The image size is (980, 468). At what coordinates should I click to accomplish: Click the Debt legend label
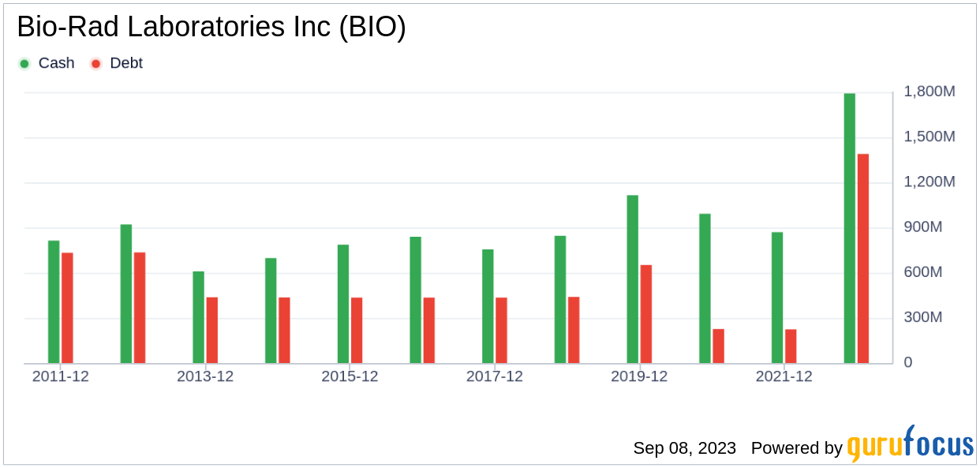click(x=126, y=63)
